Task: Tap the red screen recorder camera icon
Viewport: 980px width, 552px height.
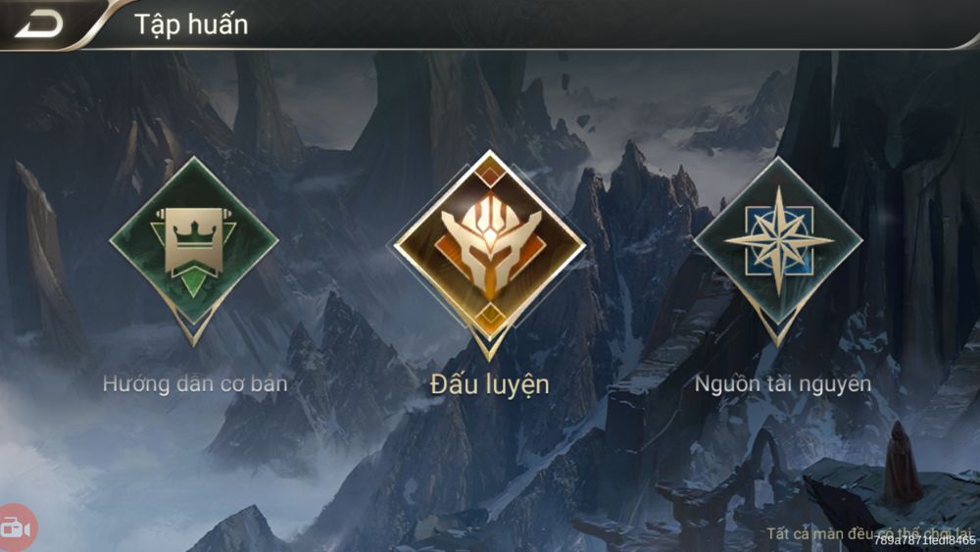Action: point(17,528)
